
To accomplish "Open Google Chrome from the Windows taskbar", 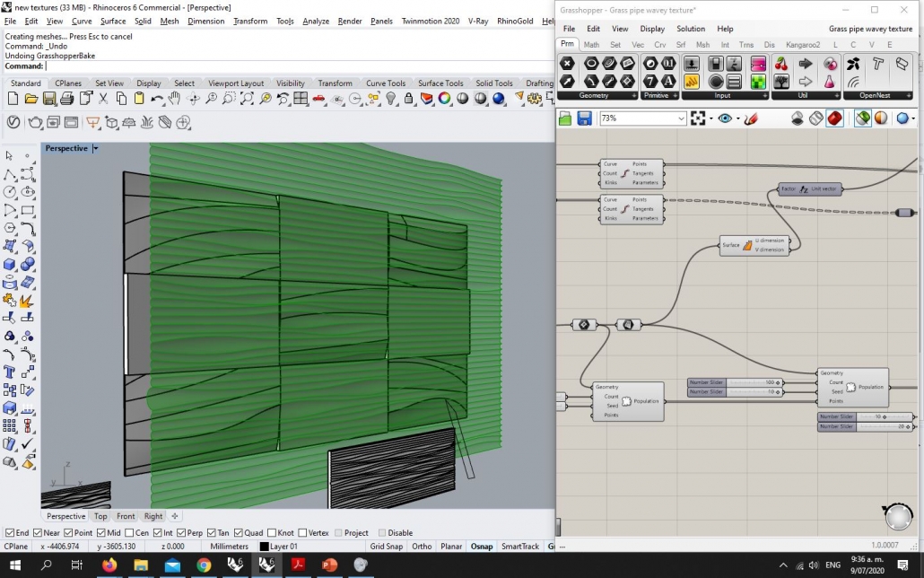I will coord(204,565).
